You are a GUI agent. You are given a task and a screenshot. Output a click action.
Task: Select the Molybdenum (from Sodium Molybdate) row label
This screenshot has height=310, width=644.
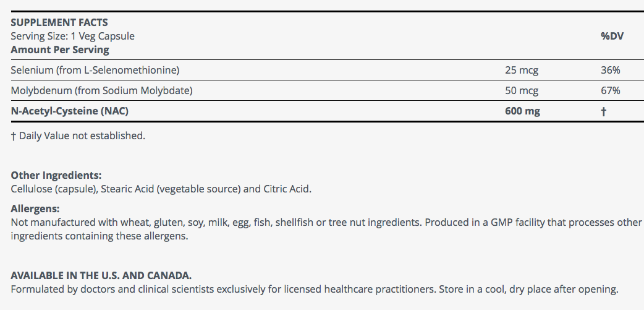[102, 90]
